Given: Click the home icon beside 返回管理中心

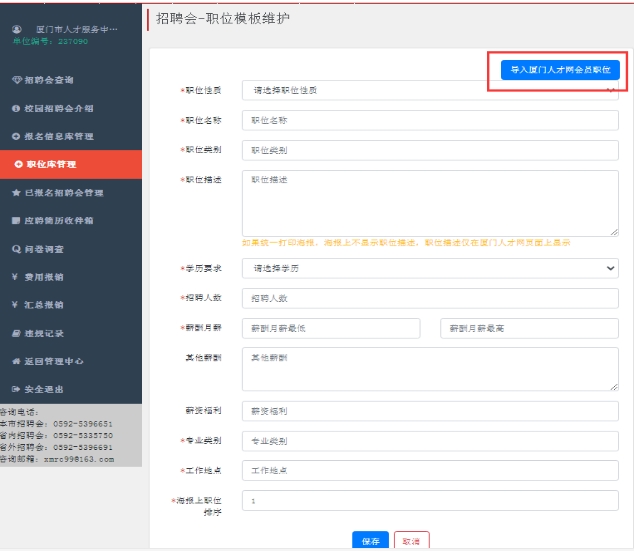Looking at the screenshot, I should point(16,361).
